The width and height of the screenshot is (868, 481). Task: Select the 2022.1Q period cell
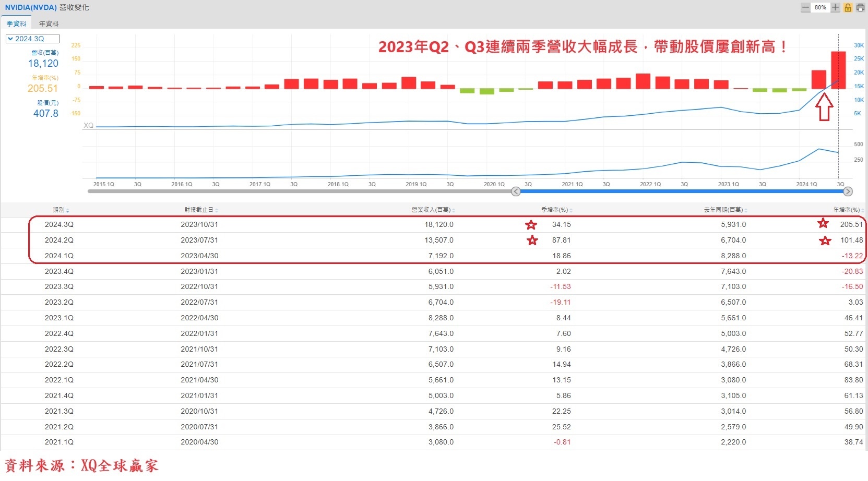59,380
